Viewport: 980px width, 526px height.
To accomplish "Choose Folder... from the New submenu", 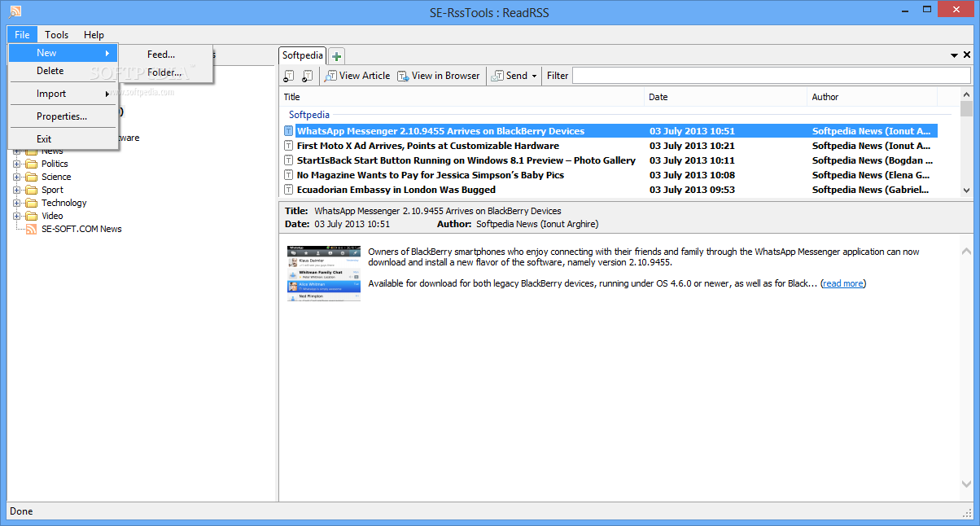I will (x=166, y=72).
